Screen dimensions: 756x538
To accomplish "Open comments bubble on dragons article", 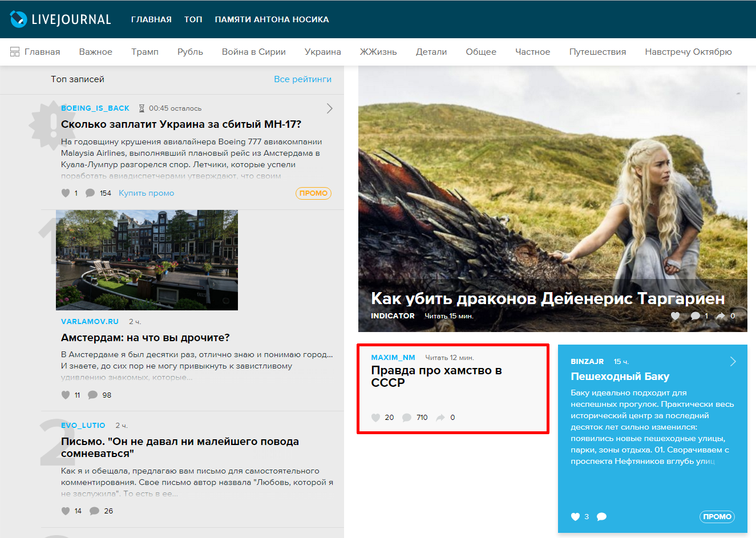I will tap(696, 316).
